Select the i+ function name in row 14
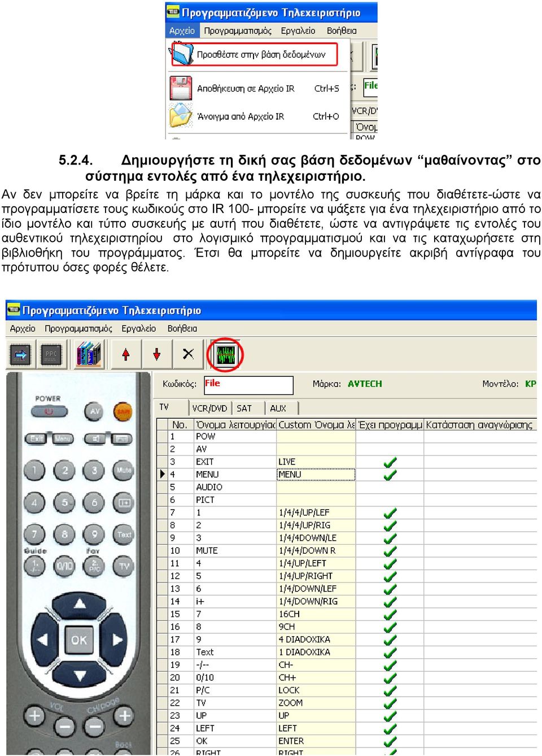 point(235,601)
